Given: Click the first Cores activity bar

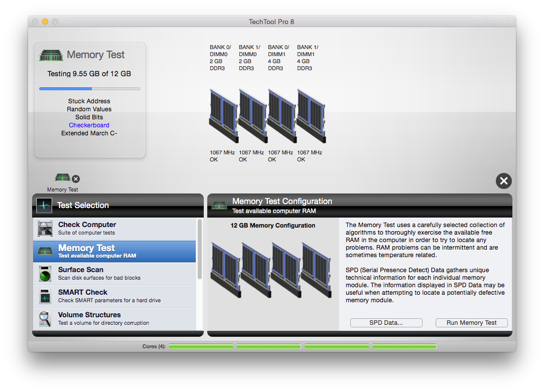Looking at the screenshot, I should [200, 346].
